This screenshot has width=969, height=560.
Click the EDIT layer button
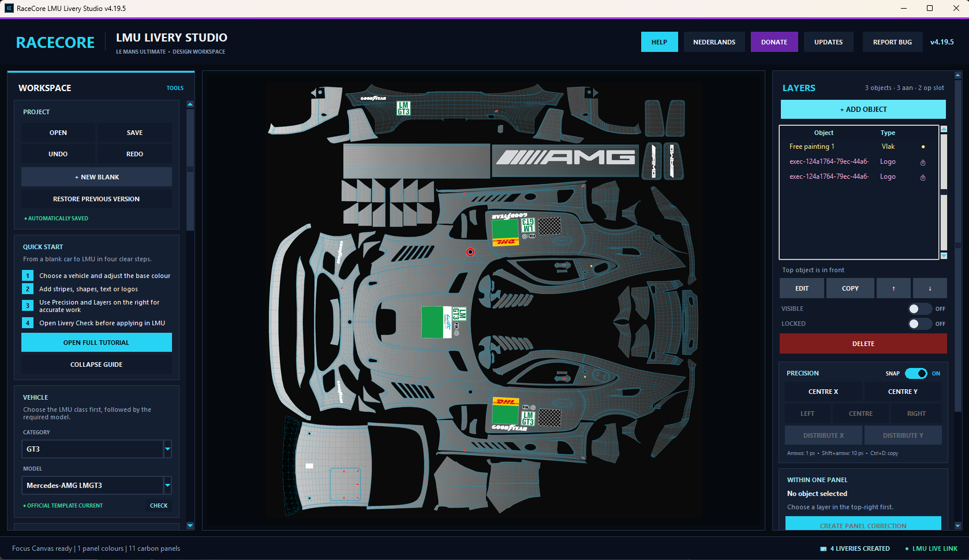(x=802, y=288)
